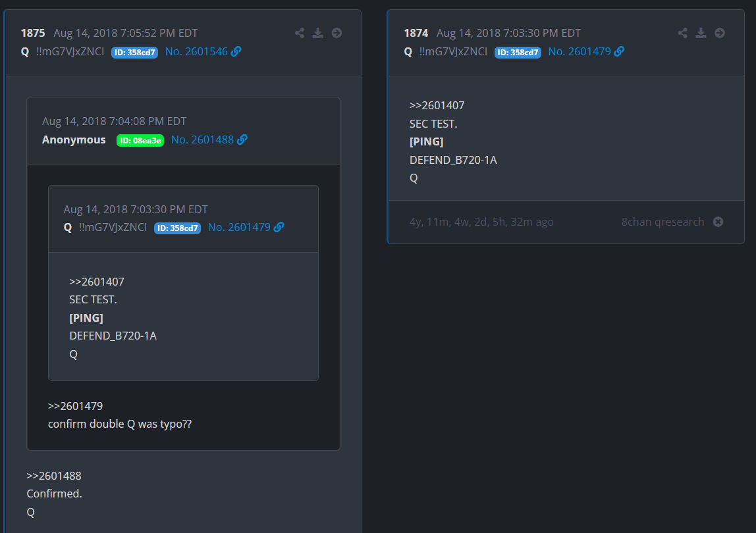Image resolution: width=756 pixels, height=533 pixels.
Task: Click chain icon beside No. 2601546
Action: (x=236, y=51)
